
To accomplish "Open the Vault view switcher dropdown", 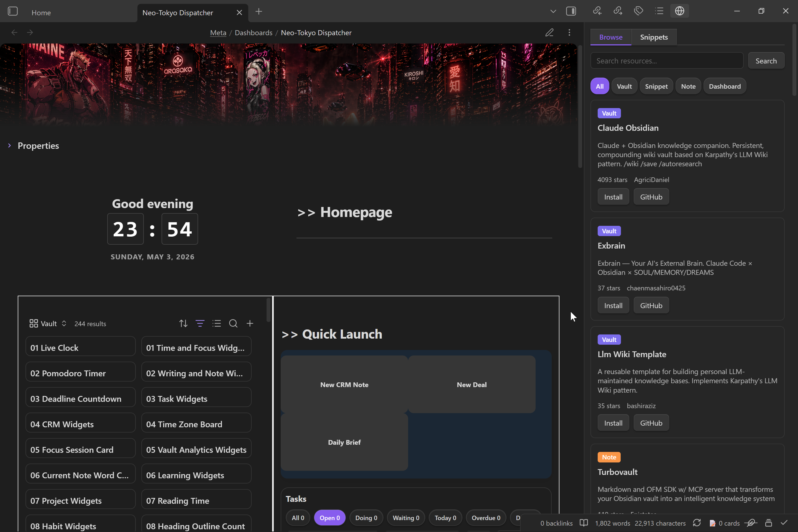I will click(48, 323).
